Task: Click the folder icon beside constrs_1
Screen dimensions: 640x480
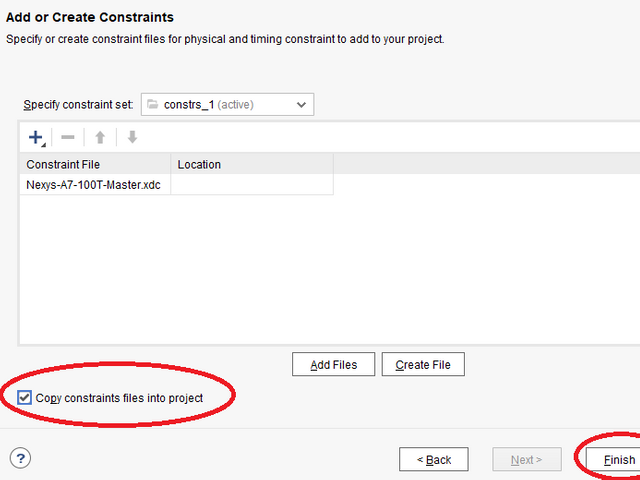Action: pos(153,104)
